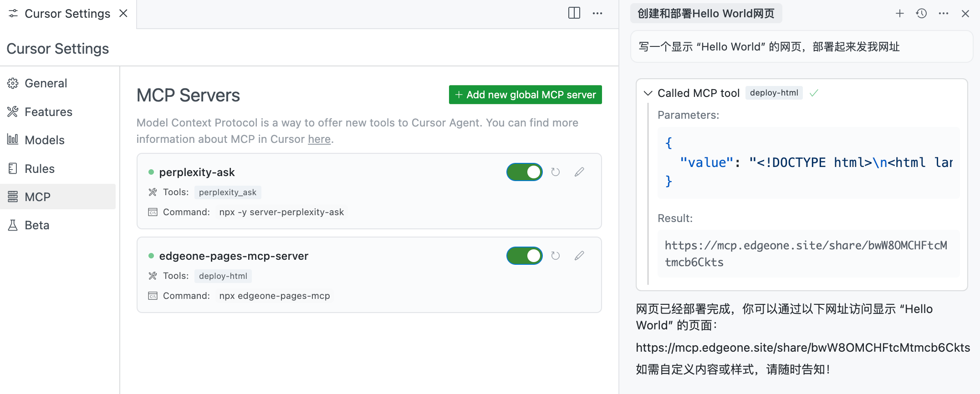Close the Cursor Settings tab

123,14
